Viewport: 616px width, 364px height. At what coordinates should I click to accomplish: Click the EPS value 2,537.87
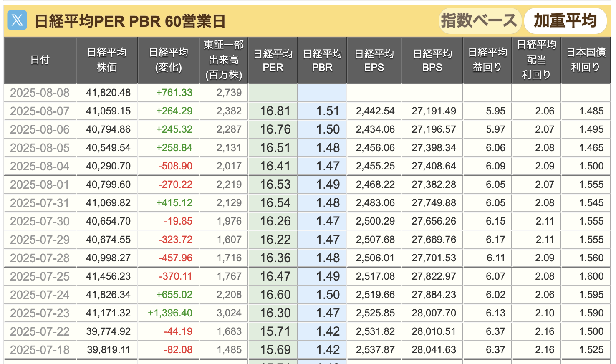[x=375, y=350]
